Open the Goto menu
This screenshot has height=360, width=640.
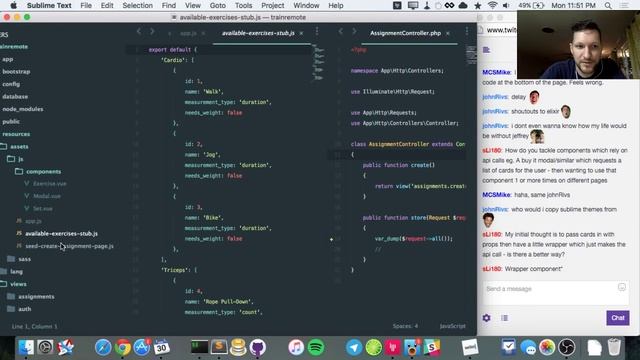(218, 5)
